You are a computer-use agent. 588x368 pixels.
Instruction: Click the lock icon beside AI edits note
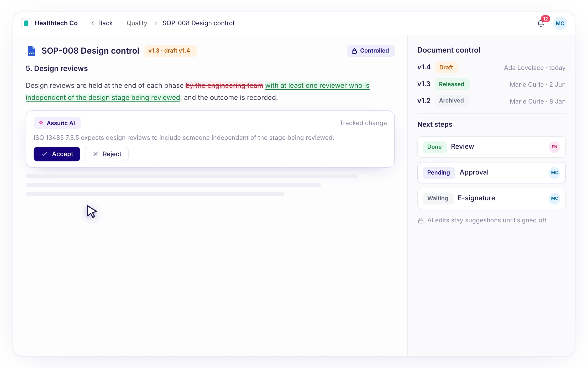coord(421,221)
